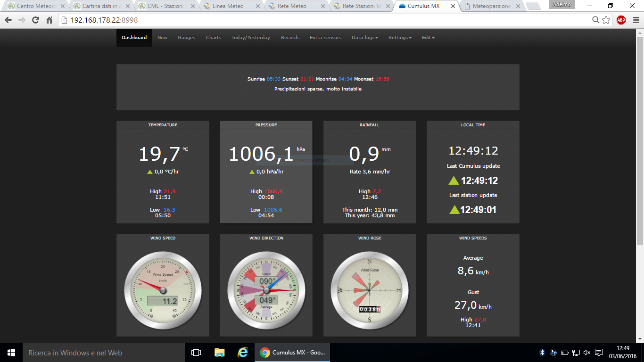Image resolution: width=644 pixels, height=362 pixels.
Task: Expand the Edit dropdown menu
Action: [x=428, y=38]
